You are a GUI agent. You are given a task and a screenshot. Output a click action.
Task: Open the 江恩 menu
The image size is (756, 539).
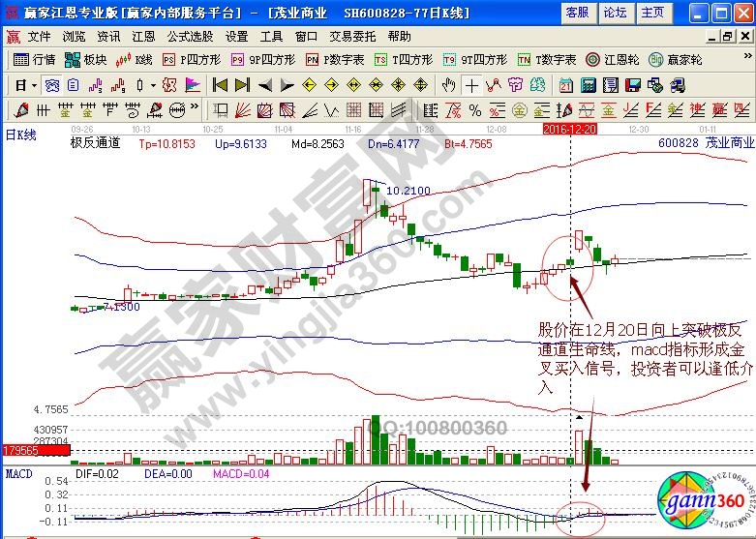pyautogui.click(x=143, y=36)
